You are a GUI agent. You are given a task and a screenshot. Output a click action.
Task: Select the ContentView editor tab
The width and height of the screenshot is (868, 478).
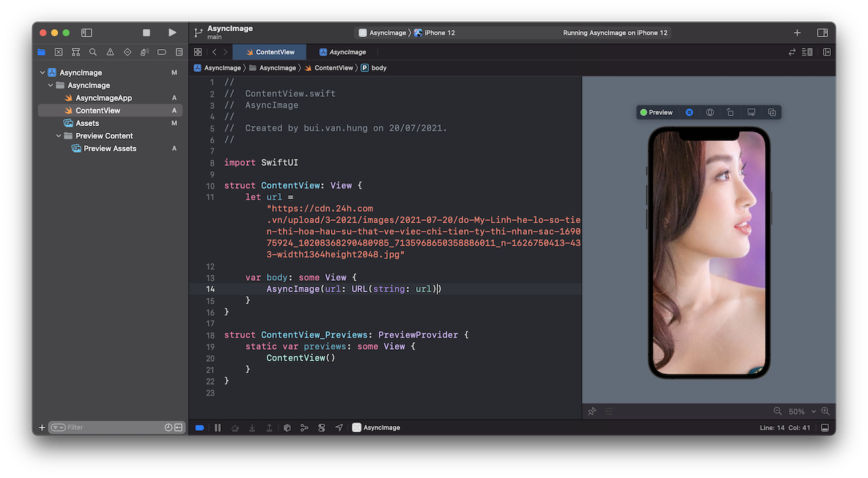(x=275, y=52)
